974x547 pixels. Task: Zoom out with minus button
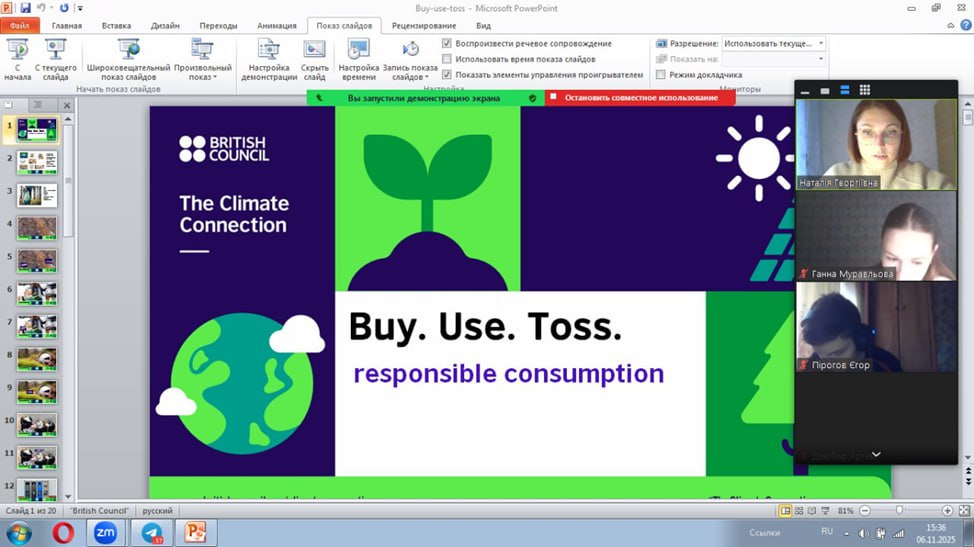click(864, 510)
